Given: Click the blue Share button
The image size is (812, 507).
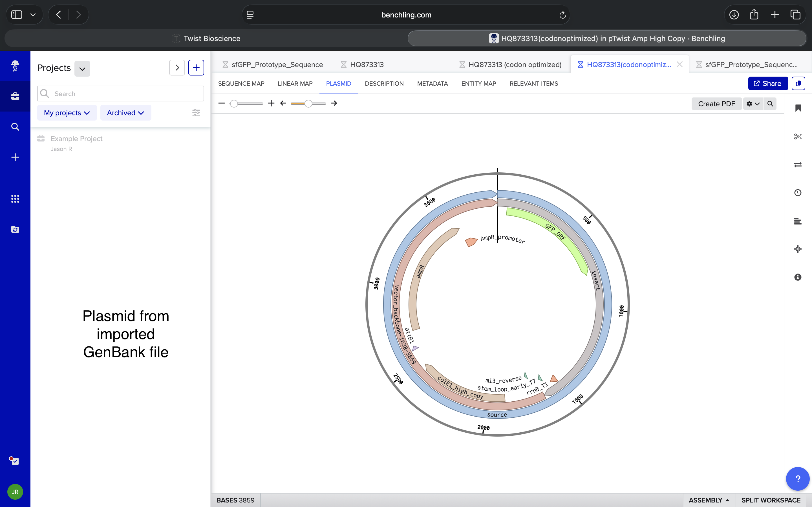Looking at the screenshot, I should [x=768, y=83].
